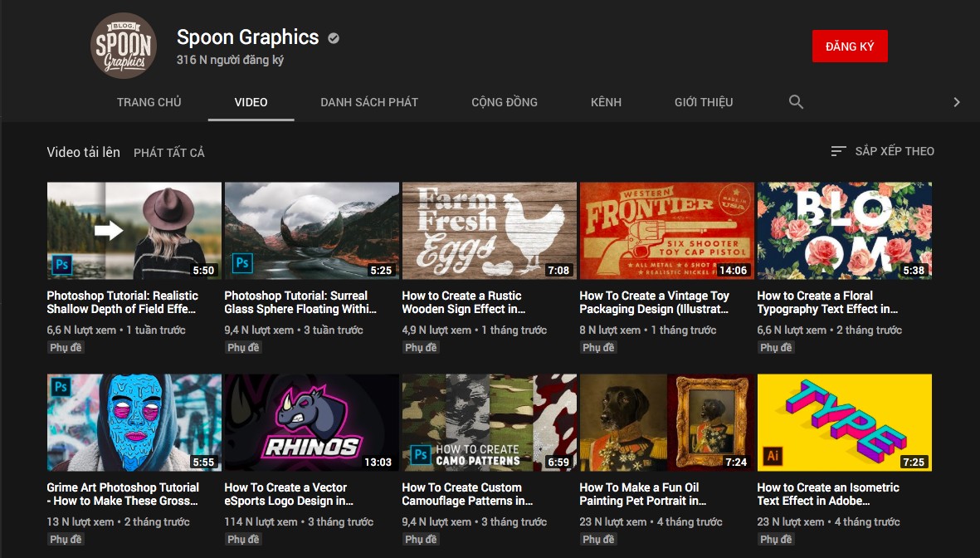Go to the CỘNG ĐỒNG tab

(505, 102)
